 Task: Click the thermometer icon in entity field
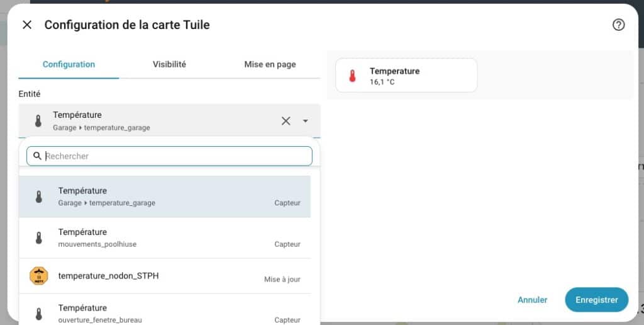click(38, 121)
